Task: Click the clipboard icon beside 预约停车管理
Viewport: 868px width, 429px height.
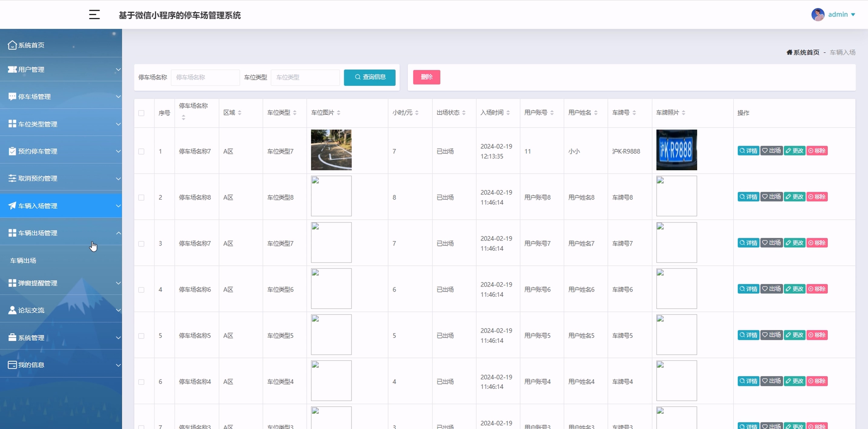Action: pos(12,151)
